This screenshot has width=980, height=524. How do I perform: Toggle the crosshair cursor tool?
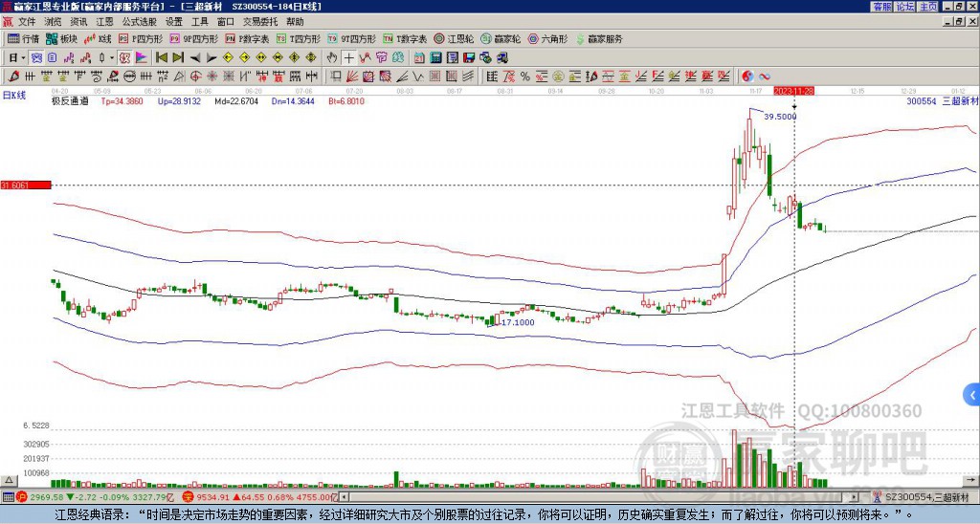pyautogui.click(x=348, y=57)
